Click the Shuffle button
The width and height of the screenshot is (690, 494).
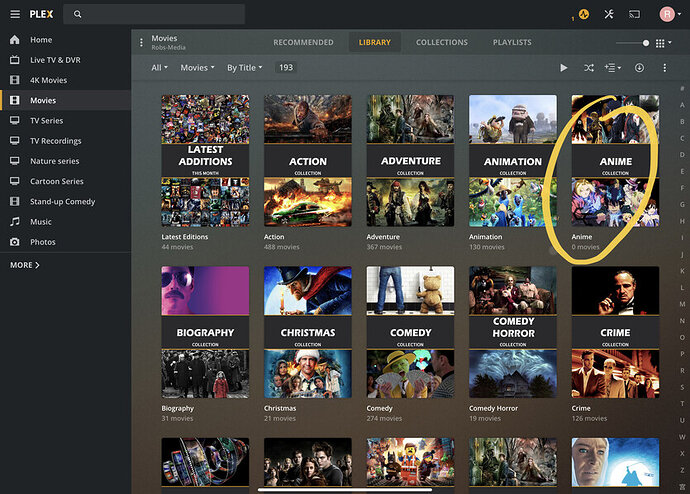point(589,68)
